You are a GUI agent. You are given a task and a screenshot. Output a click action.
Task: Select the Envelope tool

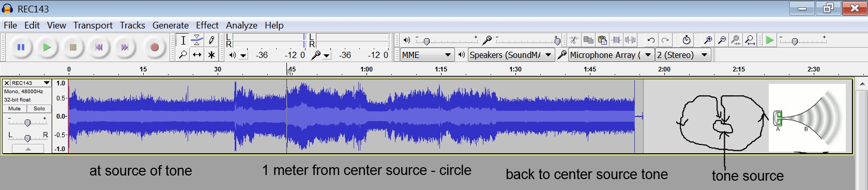[x=197, y=40]
